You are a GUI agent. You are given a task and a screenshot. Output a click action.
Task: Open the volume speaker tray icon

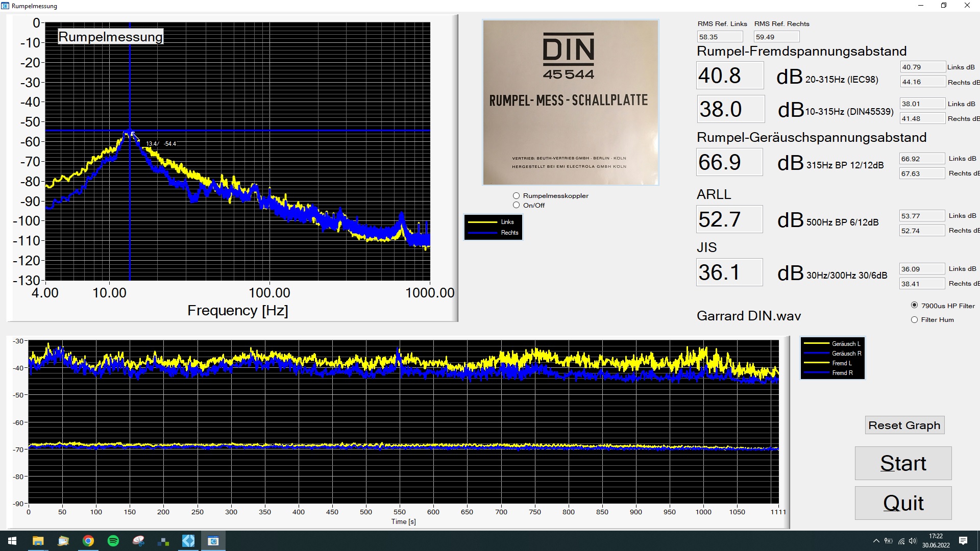coord(913,541)
